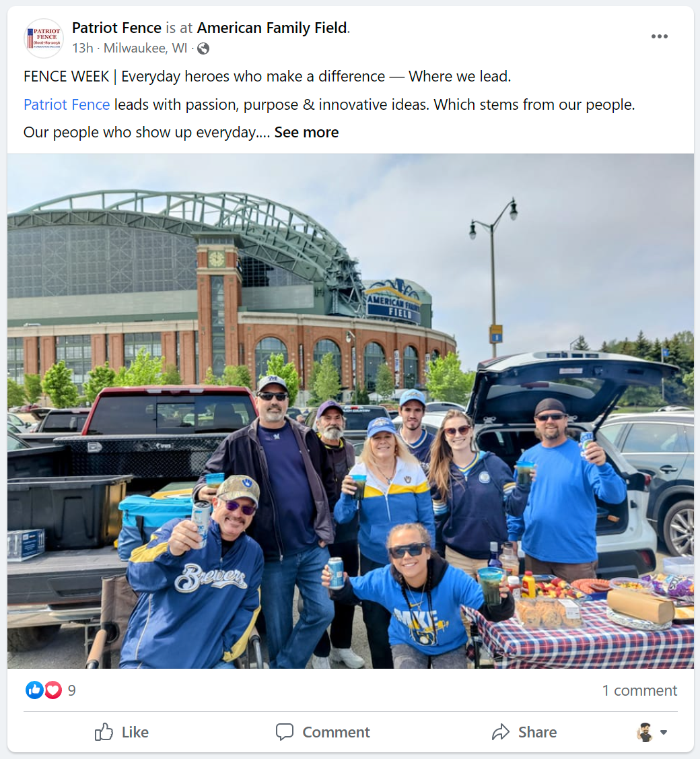Click the Like thumbs-up outline icon
700x759 pixels.
[104, 732]
